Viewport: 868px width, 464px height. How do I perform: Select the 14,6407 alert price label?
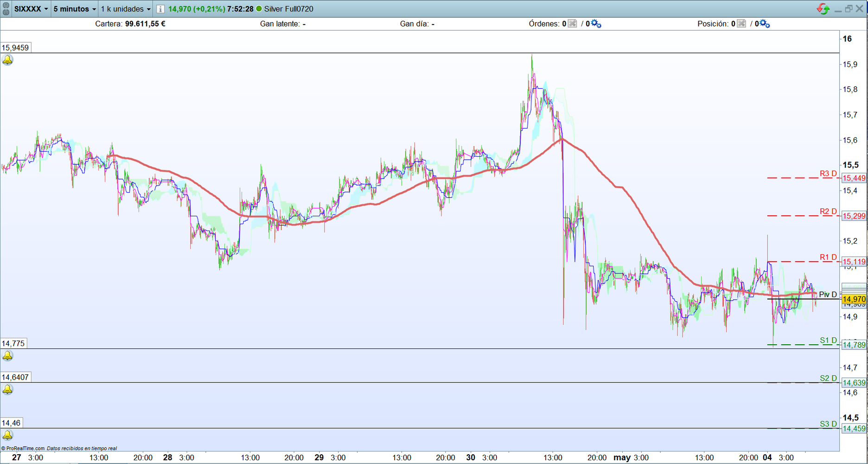[15, 377]
